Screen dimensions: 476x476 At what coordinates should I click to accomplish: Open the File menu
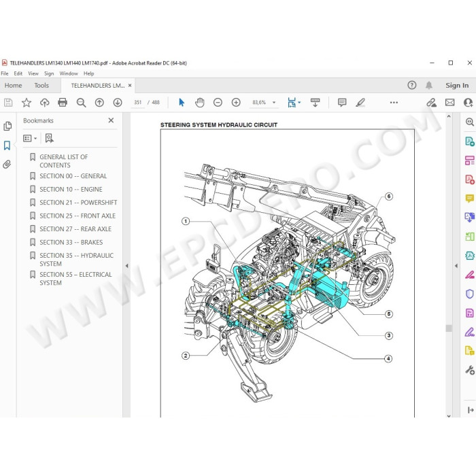point(5,73)
